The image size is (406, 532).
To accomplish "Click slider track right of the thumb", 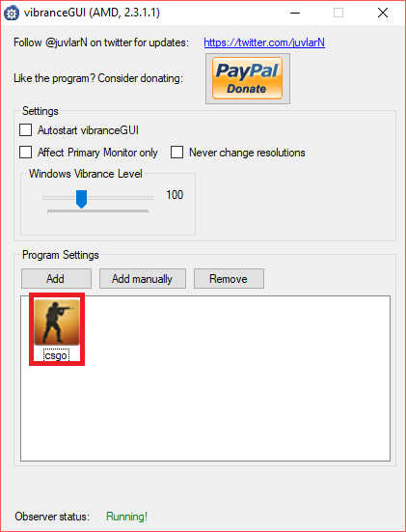I will point(121,198).
